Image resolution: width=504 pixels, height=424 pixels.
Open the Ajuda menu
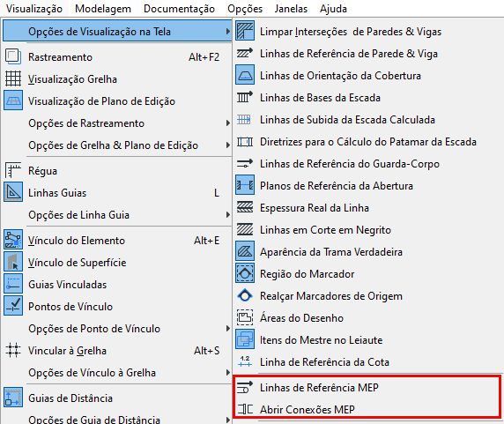pyautogui.click(x=333, y=8)
